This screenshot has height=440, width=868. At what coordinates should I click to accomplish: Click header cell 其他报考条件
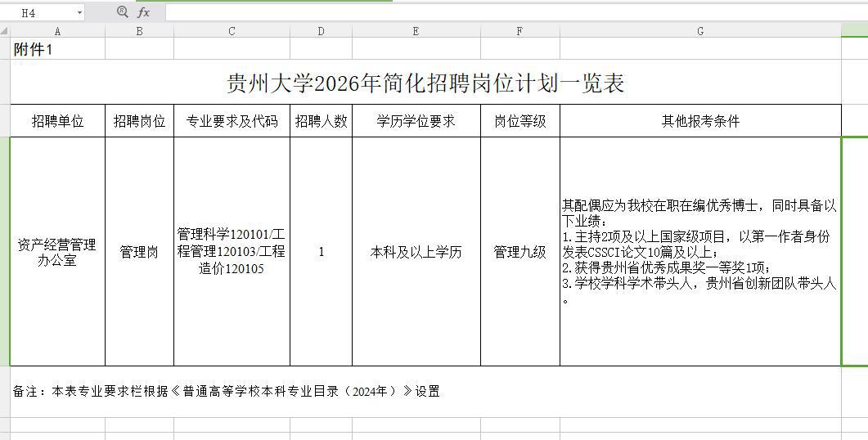[701, 121]
